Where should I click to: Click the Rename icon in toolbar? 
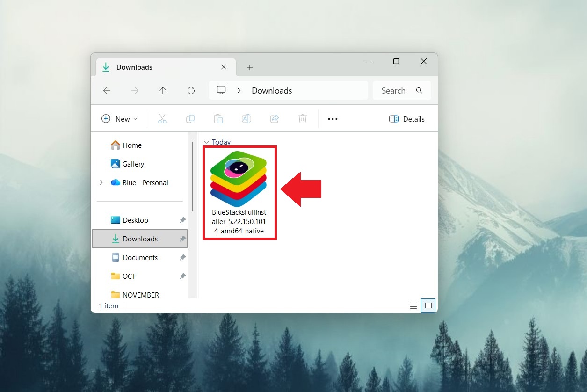tap(246, 119)
